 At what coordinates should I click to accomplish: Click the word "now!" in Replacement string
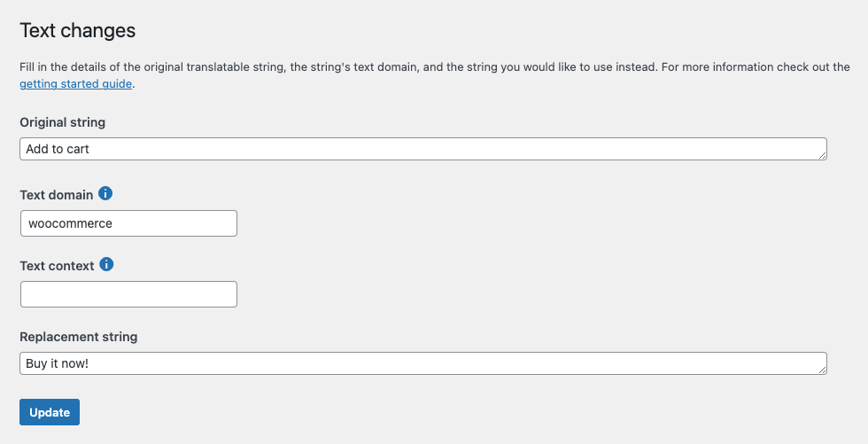point(74,363)
